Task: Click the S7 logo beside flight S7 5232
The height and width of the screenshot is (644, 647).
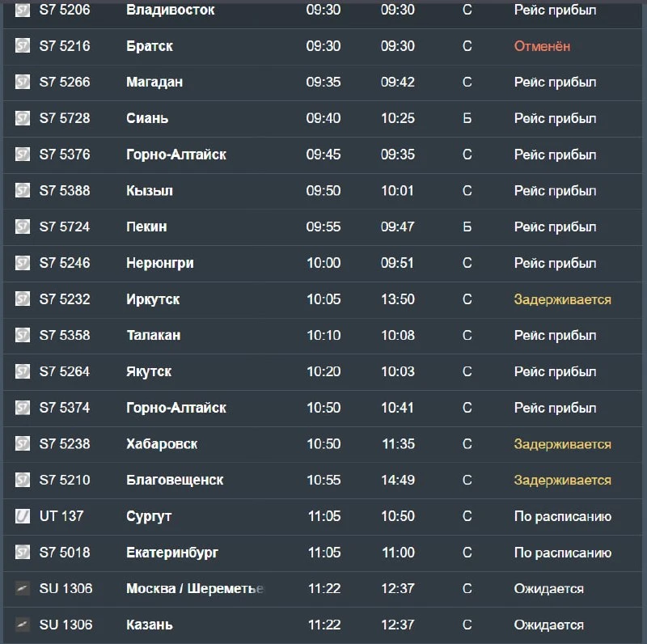Action: [x=23, y=299]
